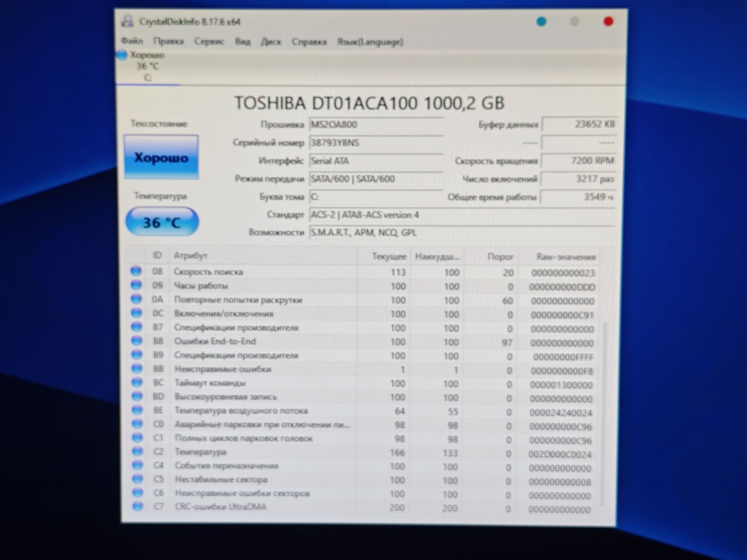This screenshot has height=560, width=747.
Task: Click status icon of row B9
Action: pos(137,354)
